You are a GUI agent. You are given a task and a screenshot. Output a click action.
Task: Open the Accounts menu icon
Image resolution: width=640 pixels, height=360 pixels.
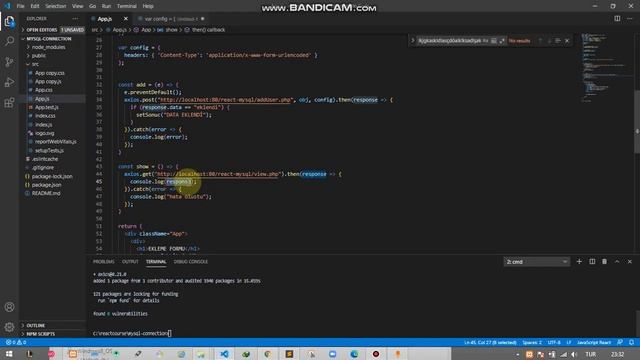[9, 307]
